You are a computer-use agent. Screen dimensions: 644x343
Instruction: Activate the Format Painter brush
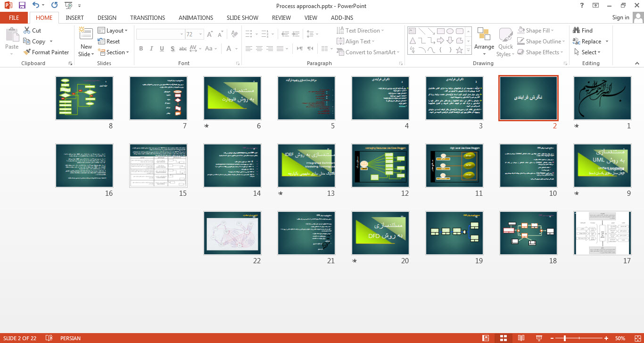pyautogui.click(x=27, y=52)
